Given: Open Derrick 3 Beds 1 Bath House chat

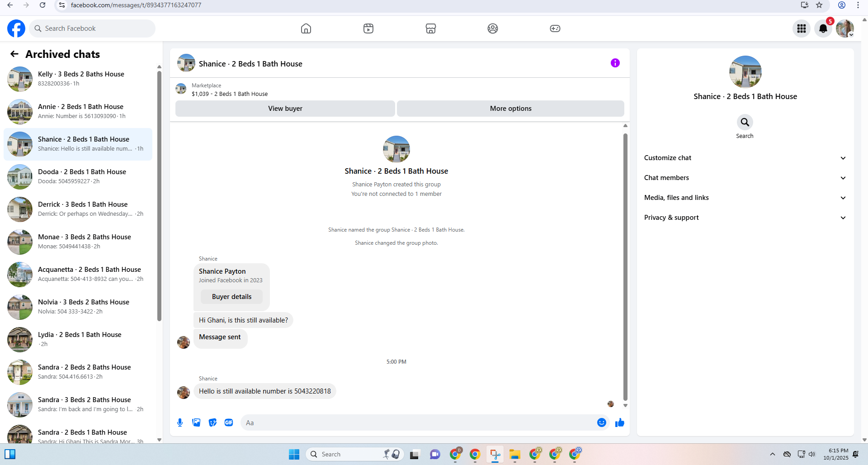Looking at the screenshot, I should pyautogui.click(x=78, y=209).
